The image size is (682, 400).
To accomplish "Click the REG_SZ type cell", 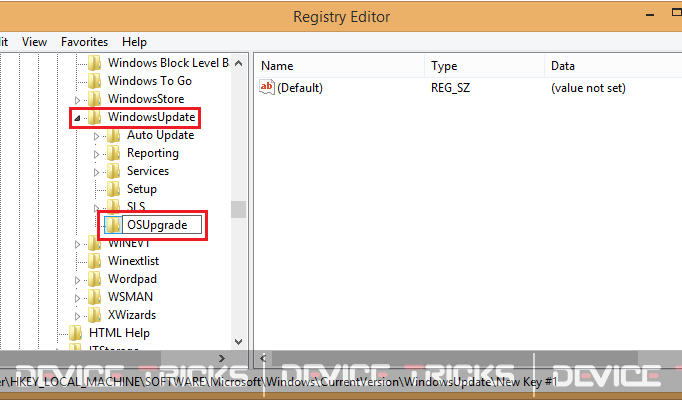I will (450, 88).
